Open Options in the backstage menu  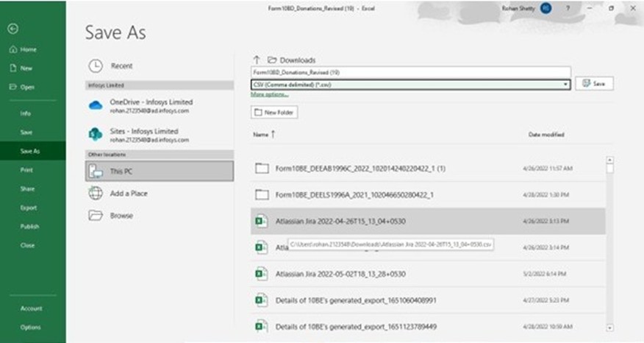pos(30,327)
